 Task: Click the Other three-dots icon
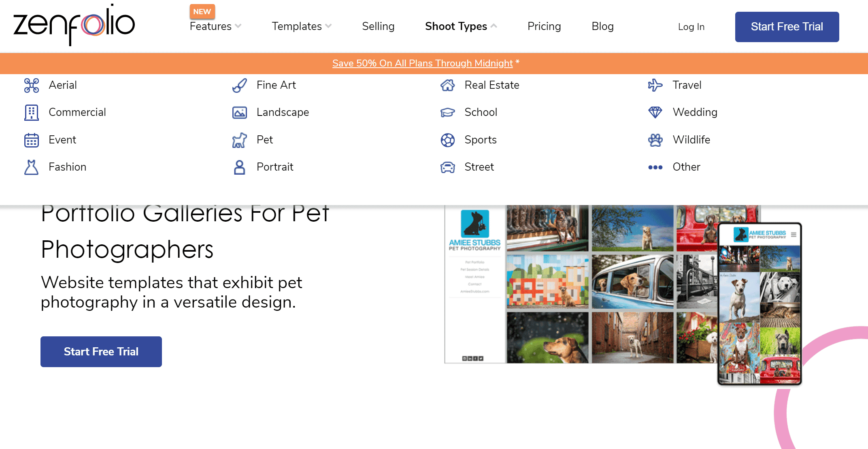(655, 167)
